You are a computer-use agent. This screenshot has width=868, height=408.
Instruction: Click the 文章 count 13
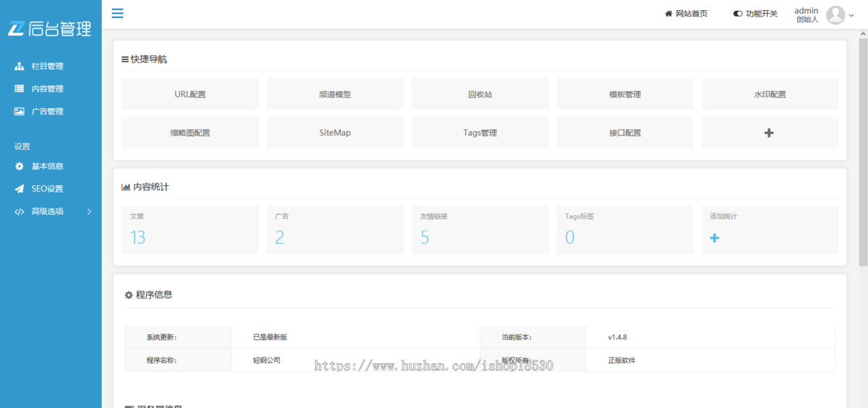pyautogui.click(x=138, y=237)
